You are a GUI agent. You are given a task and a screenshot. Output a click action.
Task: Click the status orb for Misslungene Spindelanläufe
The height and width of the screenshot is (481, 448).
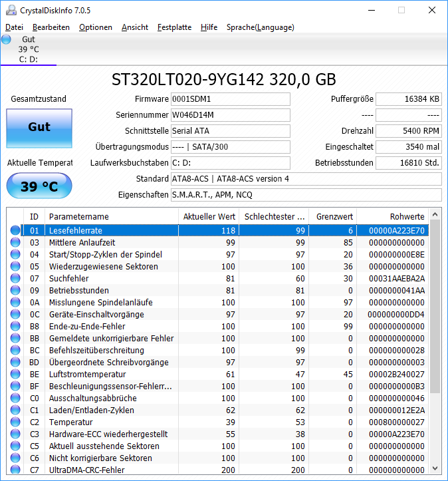(15, 302)
